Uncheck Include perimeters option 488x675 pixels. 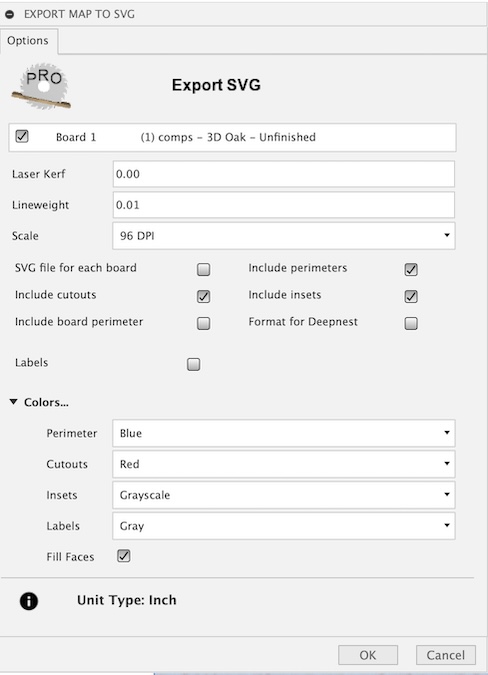tap(411, 269)
